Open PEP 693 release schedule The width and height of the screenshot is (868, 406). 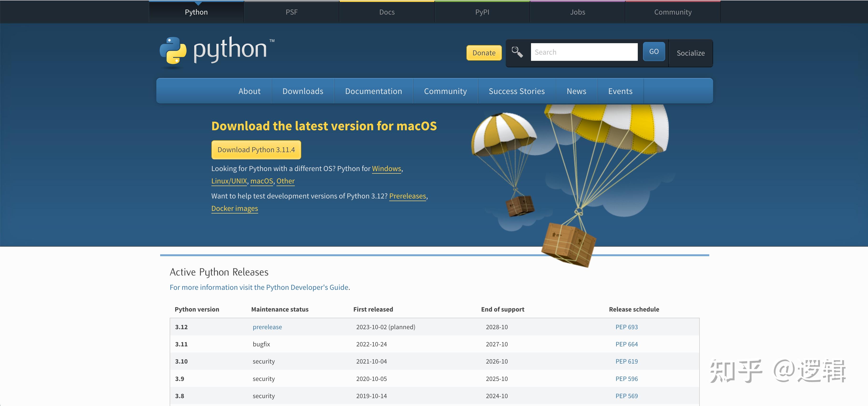coord(626,327)
